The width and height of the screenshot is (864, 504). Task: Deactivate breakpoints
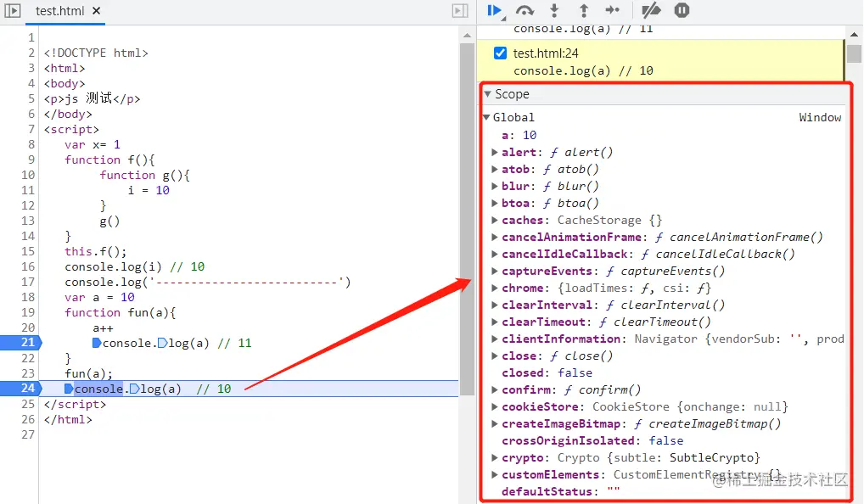pyautogui.click(x=651, y=10)
